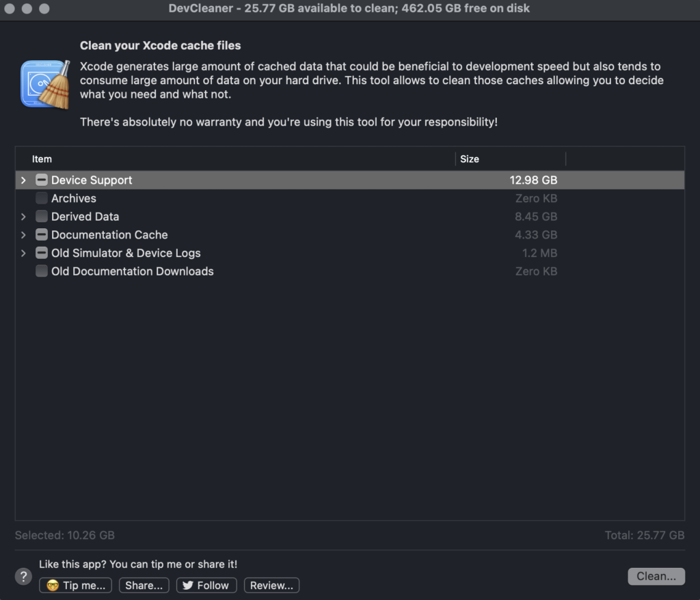Screen dimensions: 700x600
Task: Check Old Documentation Downloads checkbox
Action: (x=42, y=271)
